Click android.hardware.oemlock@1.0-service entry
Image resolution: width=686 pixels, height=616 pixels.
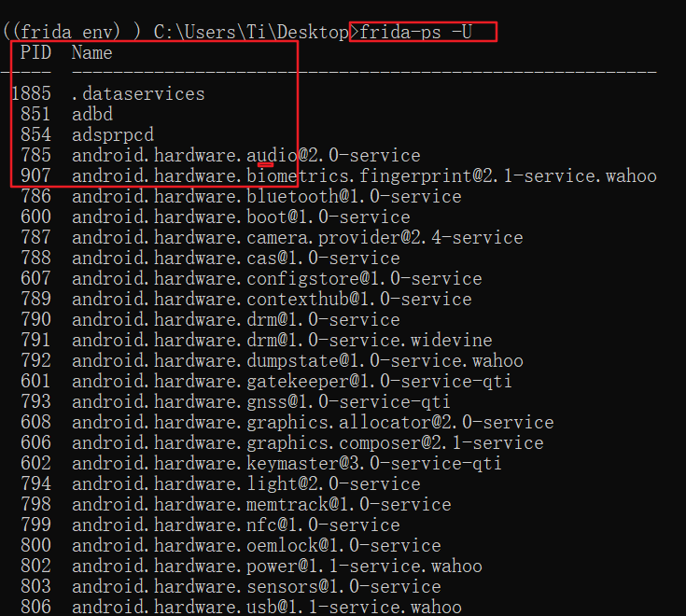point(257,546)
